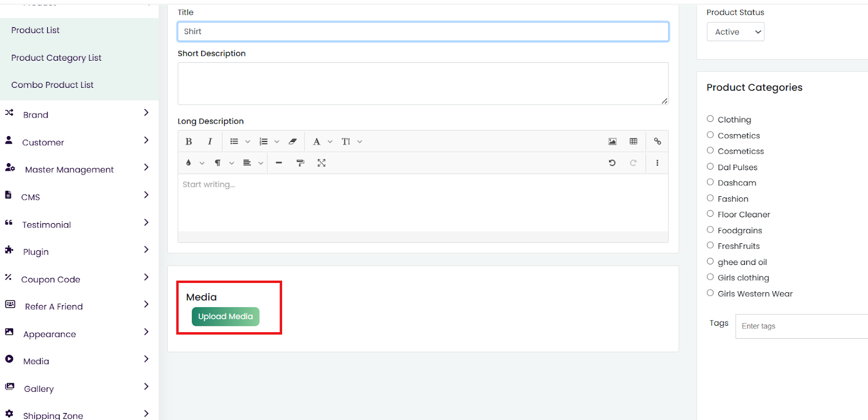Open the font color dropdown arrow
The height and width of the screenshot is (420, 868).
[x=202, y=163]
